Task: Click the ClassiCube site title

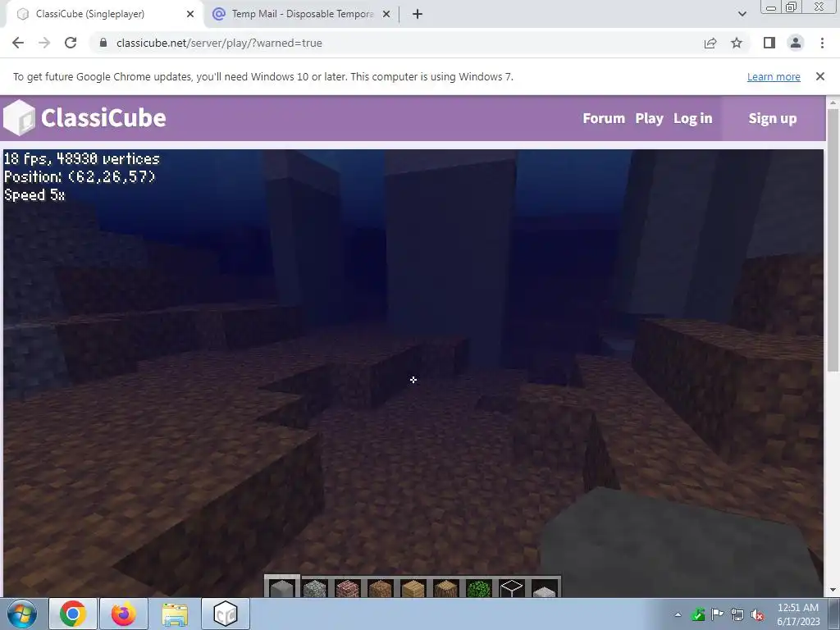Action: (x=103, y=118)
